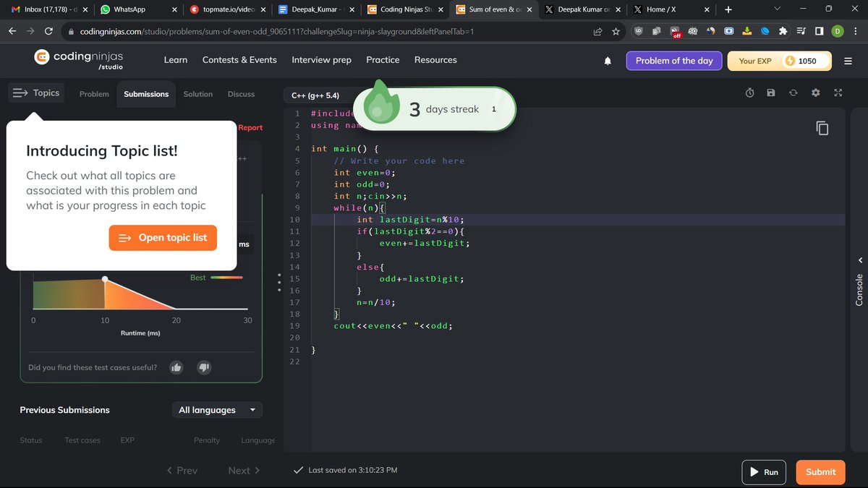Click the Report link

[250, 128]
